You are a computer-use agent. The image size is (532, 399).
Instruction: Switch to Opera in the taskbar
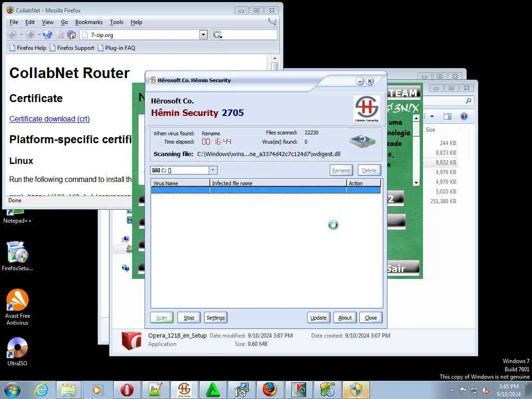[x=127, y=390]
